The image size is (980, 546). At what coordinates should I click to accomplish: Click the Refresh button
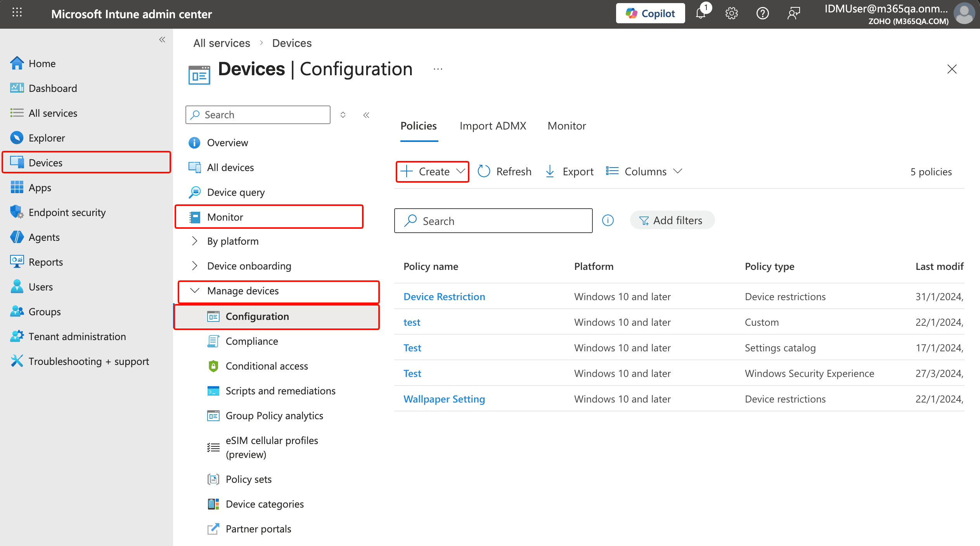(504, 171)
